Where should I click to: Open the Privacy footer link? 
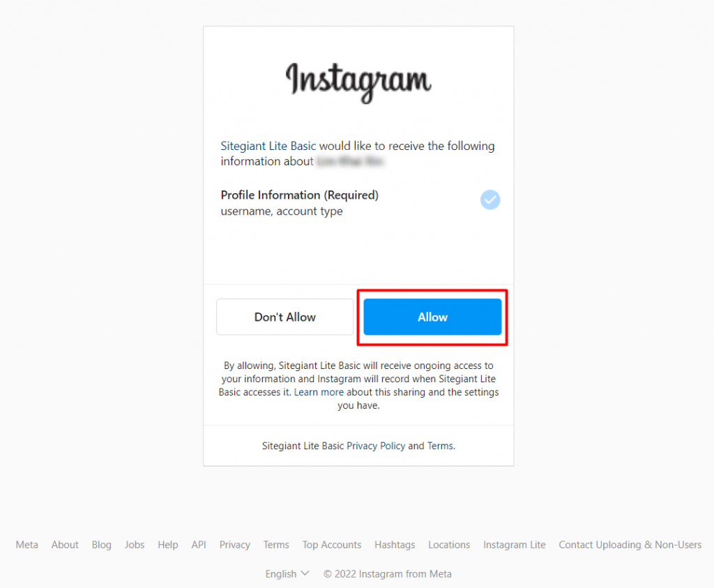point(234,545)
